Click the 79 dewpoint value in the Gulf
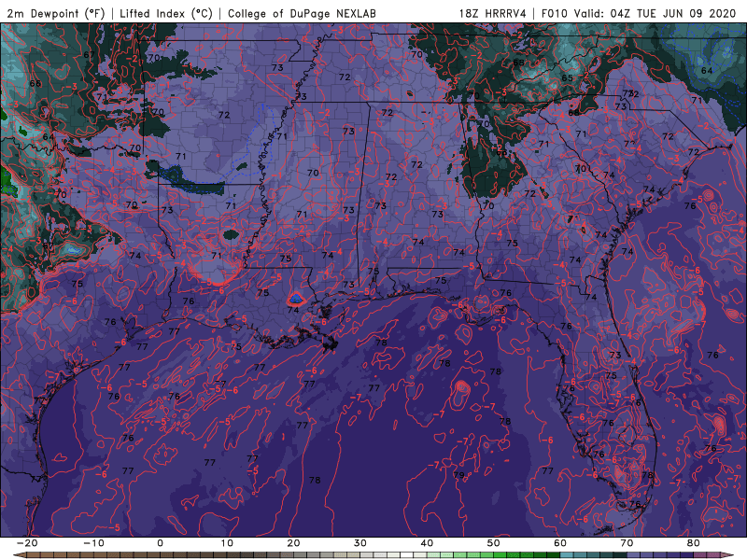The height and width of the screenshot is (560, 747). click(x=458, y=475)
